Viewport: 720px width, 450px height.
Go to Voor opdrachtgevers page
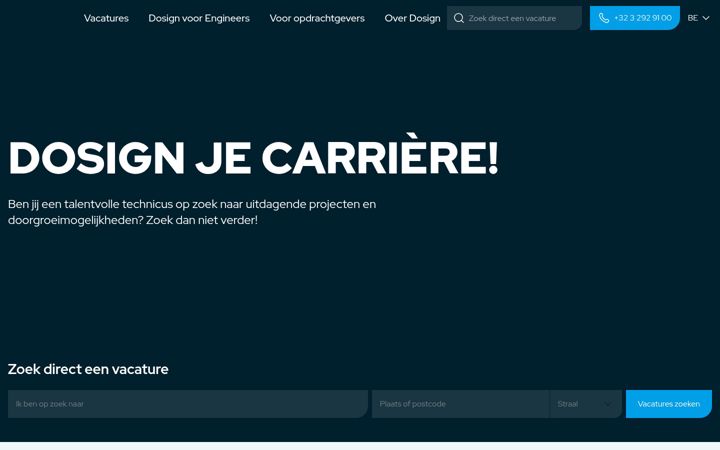[317, 18]
